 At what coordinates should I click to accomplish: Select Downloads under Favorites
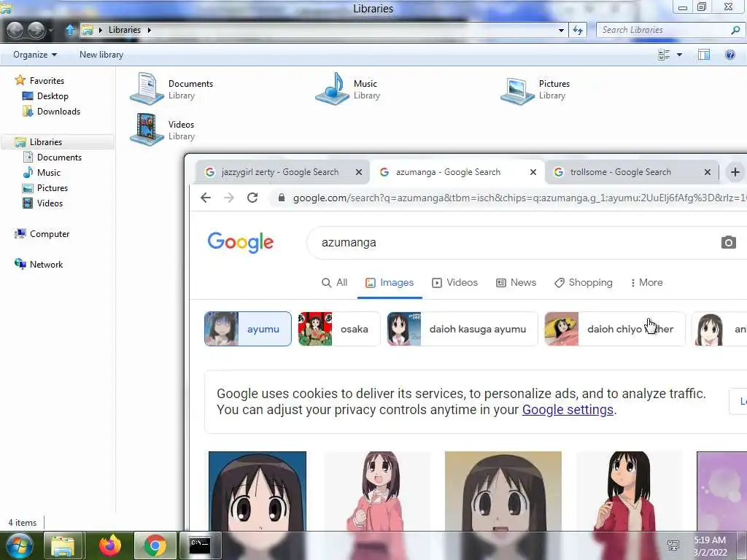click(58, 112)
